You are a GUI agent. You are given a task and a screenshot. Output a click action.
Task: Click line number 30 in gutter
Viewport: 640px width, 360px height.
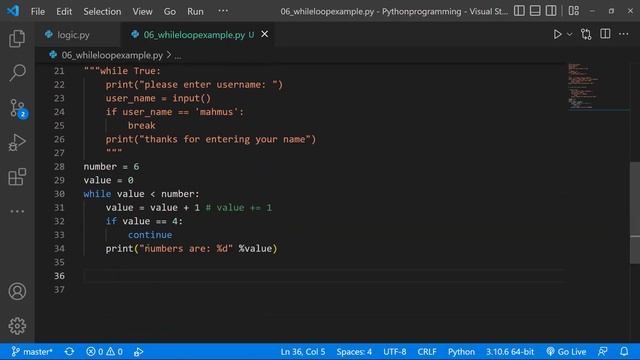coord(59,194)
